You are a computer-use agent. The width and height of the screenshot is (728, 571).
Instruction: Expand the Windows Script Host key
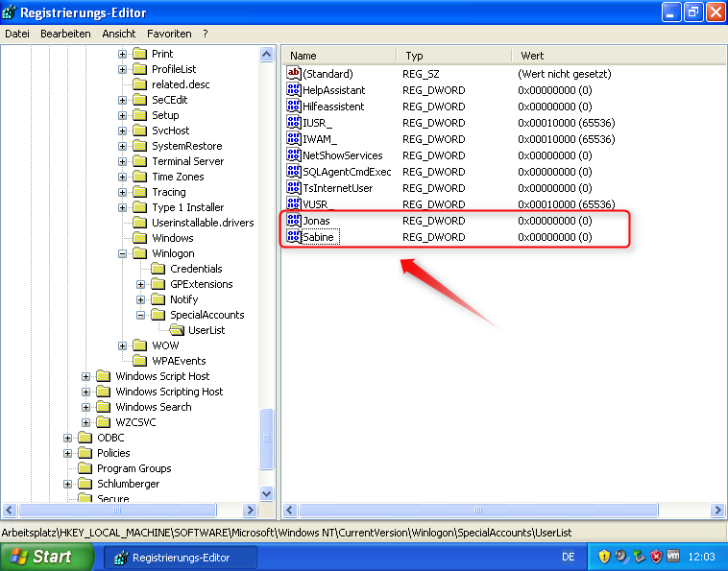(x=85, y=376)
